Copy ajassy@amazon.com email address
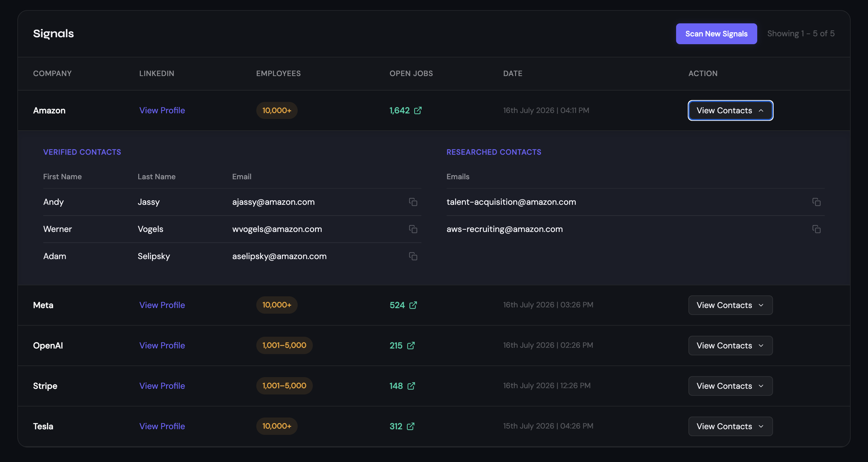868x462 pixels. (413, 202)
